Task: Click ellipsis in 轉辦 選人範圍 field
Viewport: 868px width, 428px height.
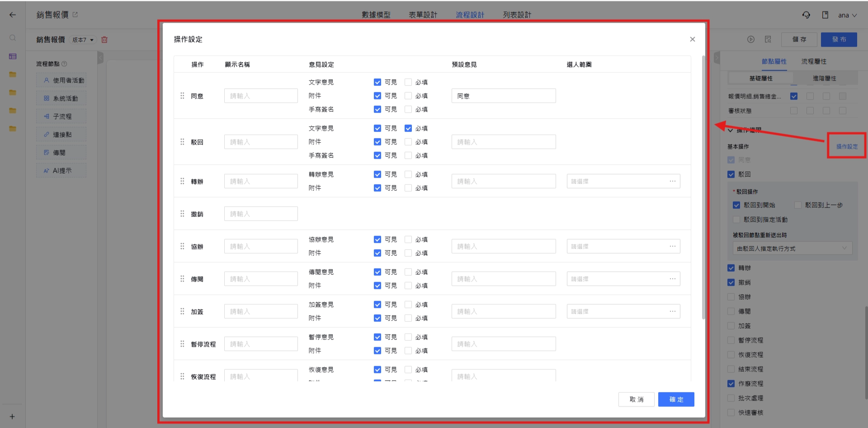Action: (673, 181)
